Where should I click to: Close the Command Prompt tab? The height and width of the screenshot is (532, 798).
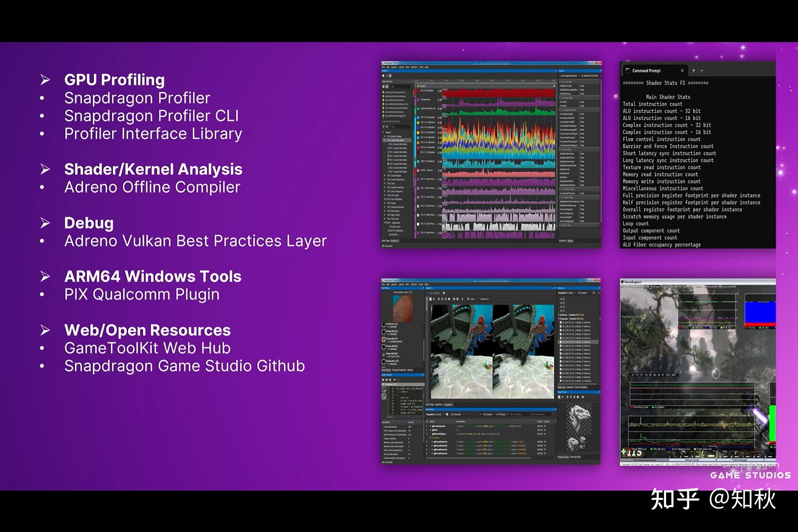pyautogui.click(x=682, y=71)
